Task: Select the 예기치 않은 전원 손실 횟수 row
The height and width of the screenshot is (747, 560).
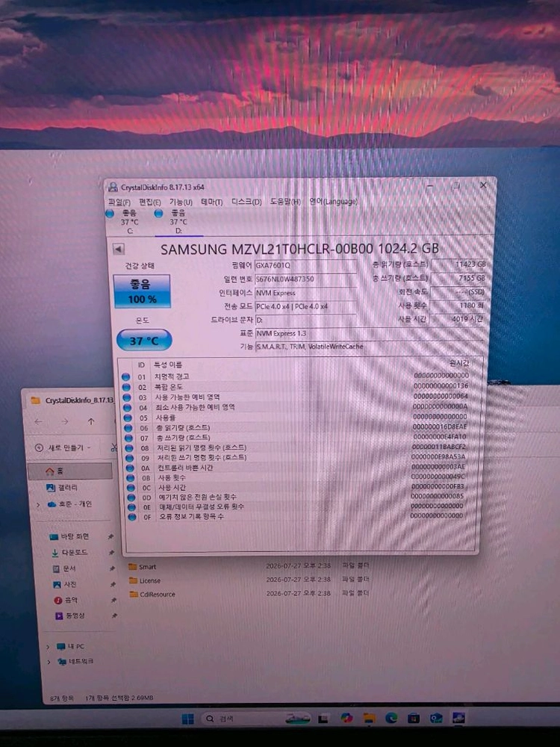Action: click(296, 497)
